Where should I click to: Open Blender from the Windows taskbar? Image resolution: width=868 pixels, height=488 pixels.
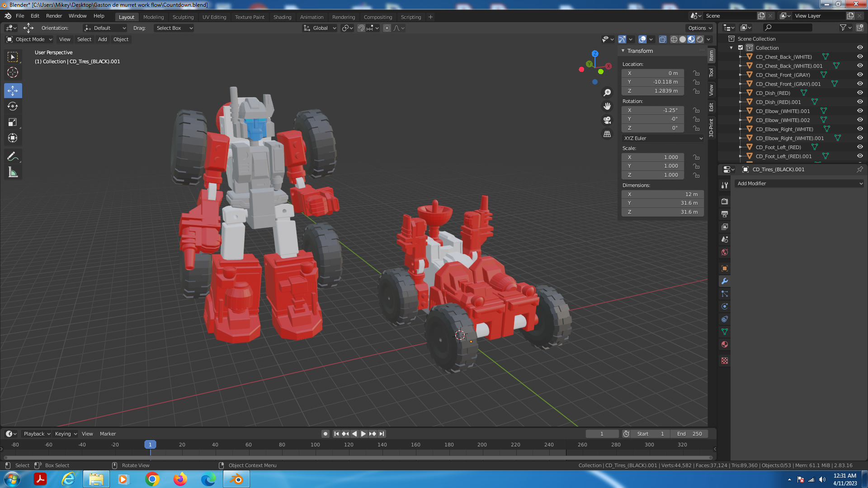236,479
